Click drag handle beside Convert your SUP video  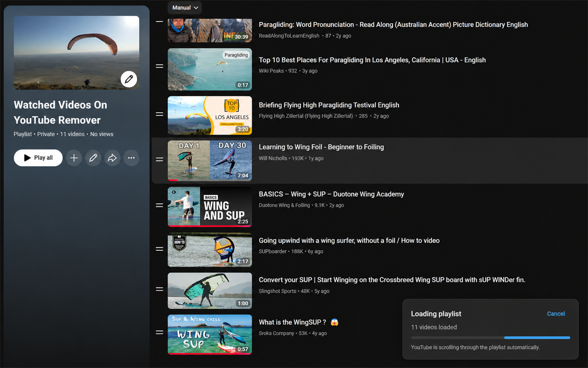159,289
